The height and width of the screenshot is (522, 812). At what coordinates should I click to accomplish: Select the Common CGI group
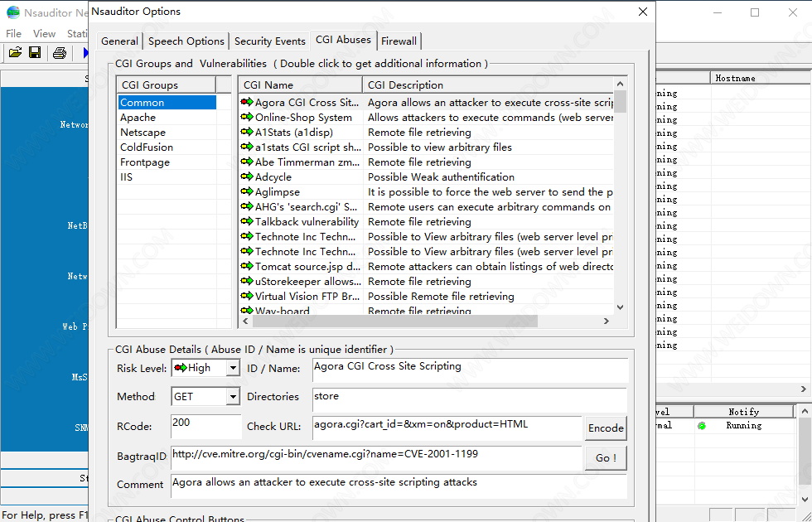pos(167,102)
